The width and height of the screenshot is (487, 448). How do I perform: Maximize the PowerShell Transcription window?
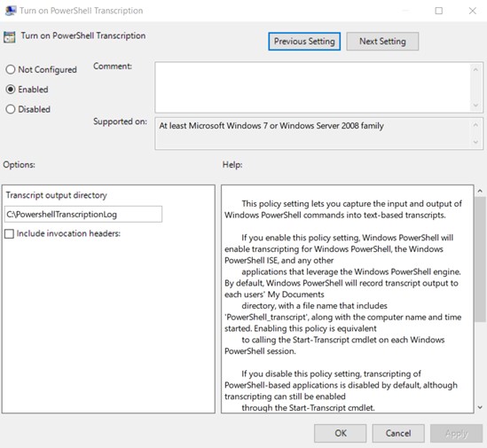(438, 11)
